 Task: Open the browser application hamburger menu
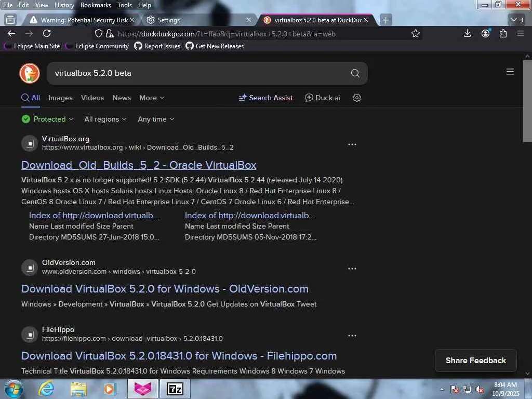(x=521, y=33)
